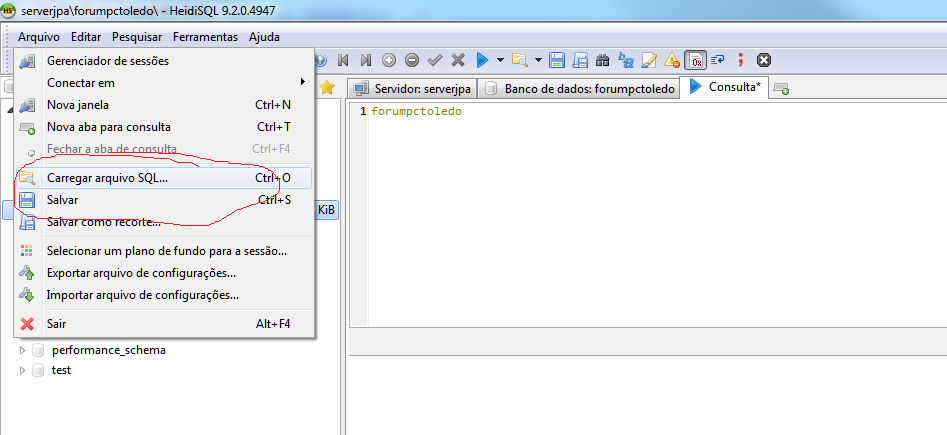The image size is (947, 435).
Task: Choose Exportar arquivo de configurações...
Action: click(x=163, y=273)
